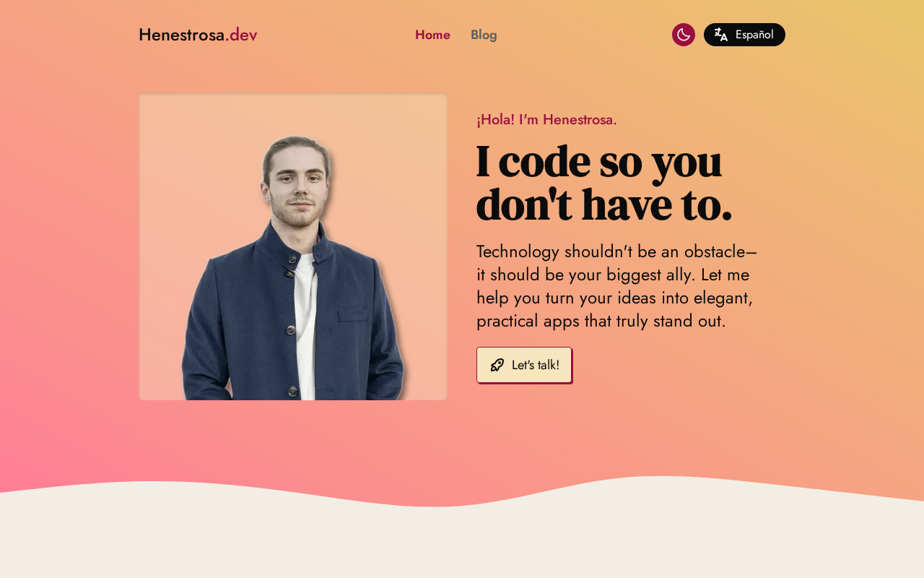This screenshot has height=578, width=924.
Task: Click the translate icon in the language button
Action: (x=720, y=35)
